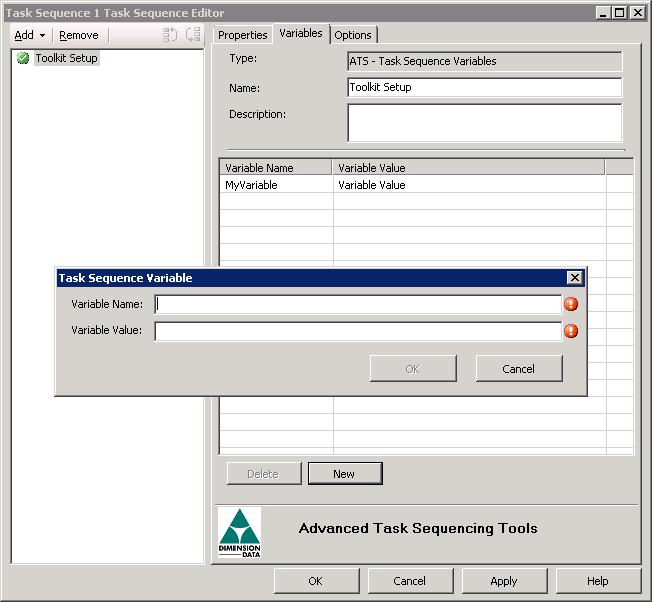Click the move step down toolbar icon
Image resolution: width=652 pixels, height=602 pixels.
pos(193,35)
